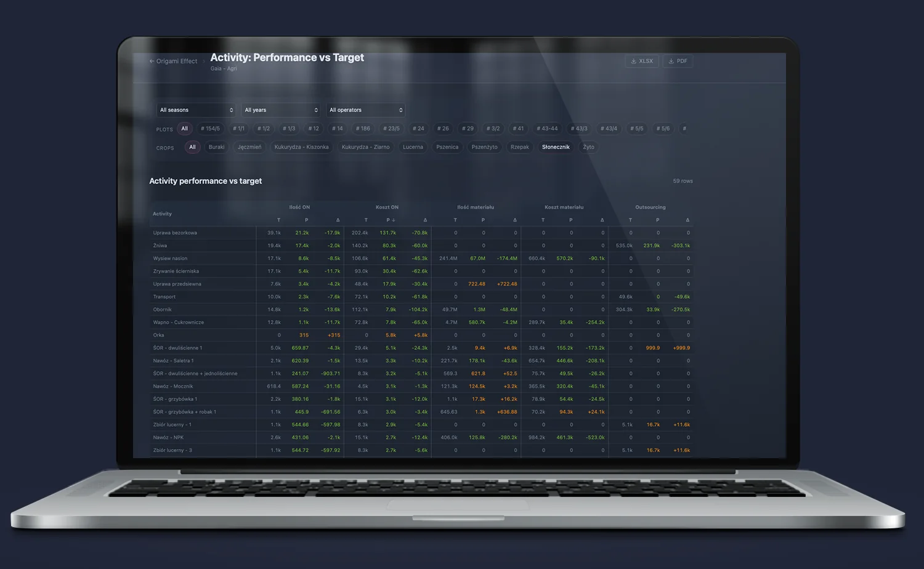Filter crops by Buraki
The height and width of the screenshot is (569, 924).
coord(216,147)
